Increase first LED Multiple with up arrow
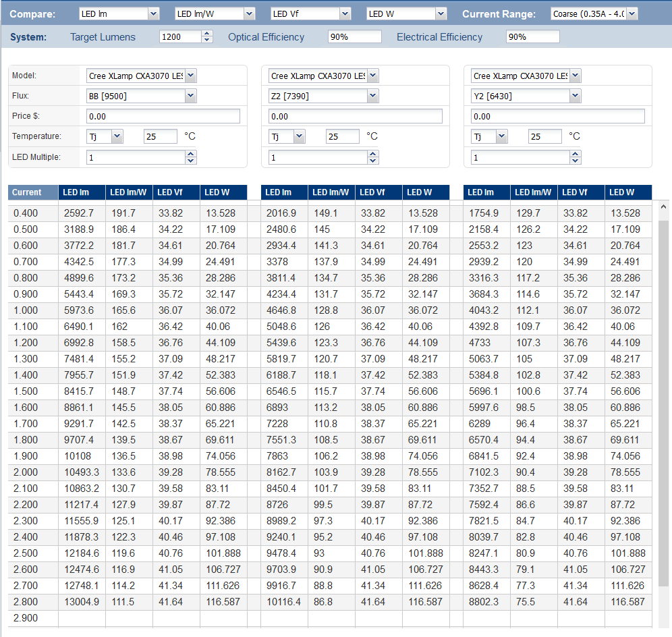This screenshot has height=637, width=672. [x=191, y=154]
